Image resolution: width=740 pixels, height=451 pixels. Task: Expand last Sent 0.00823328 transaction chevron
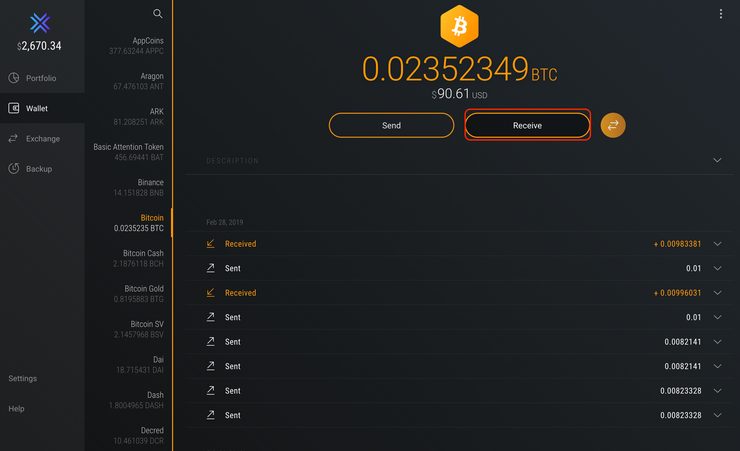(x=717, y=415)
